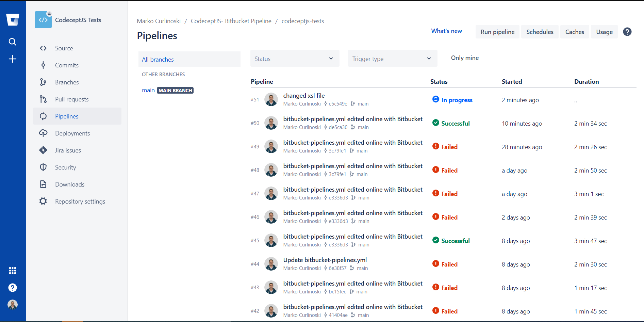Open the What's new link
Viewport: 644px width, 322px height.
coord(446,31)
